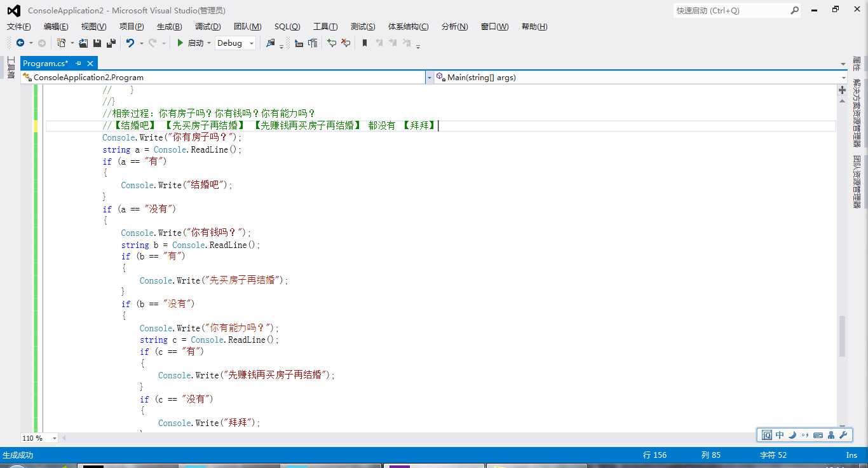Click the IME logo icon in language bar
This screenshot has height=468, width=868.
point(767,436)
